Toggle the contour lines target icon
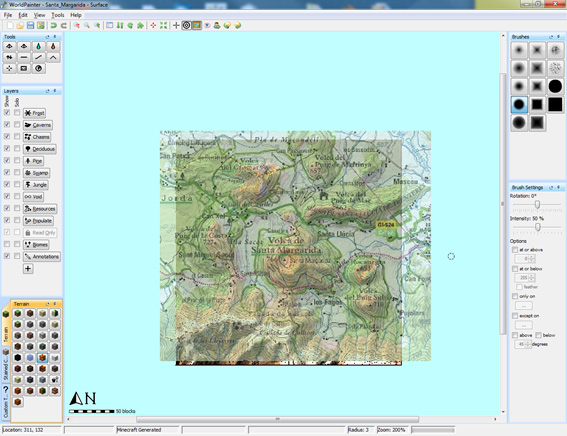 186,25
